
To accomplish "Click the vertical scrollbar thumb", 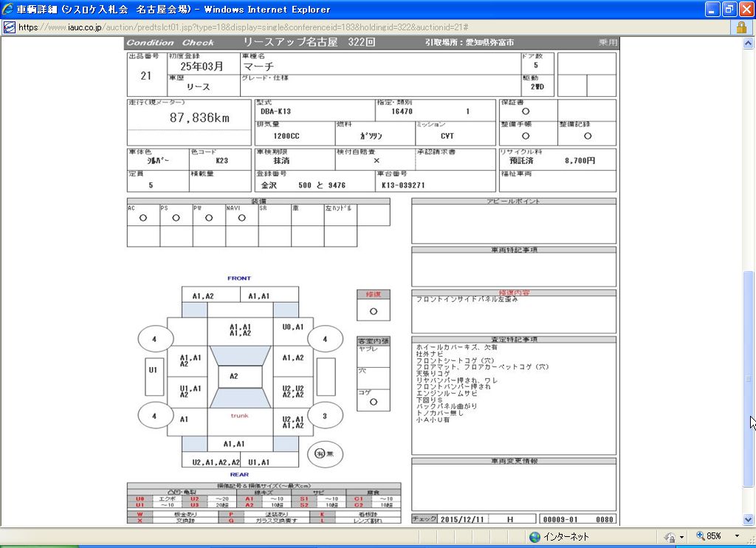I will point(749,378).
